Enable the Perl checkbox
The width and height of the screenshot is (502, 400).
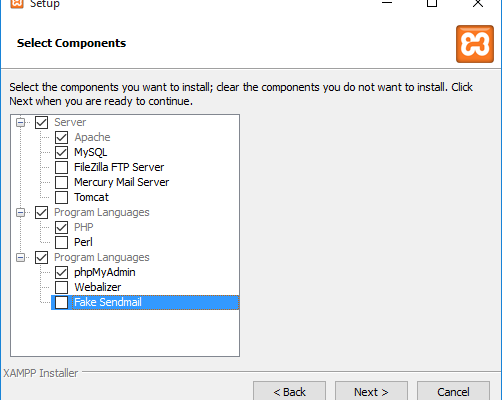(x=62, y=242)
